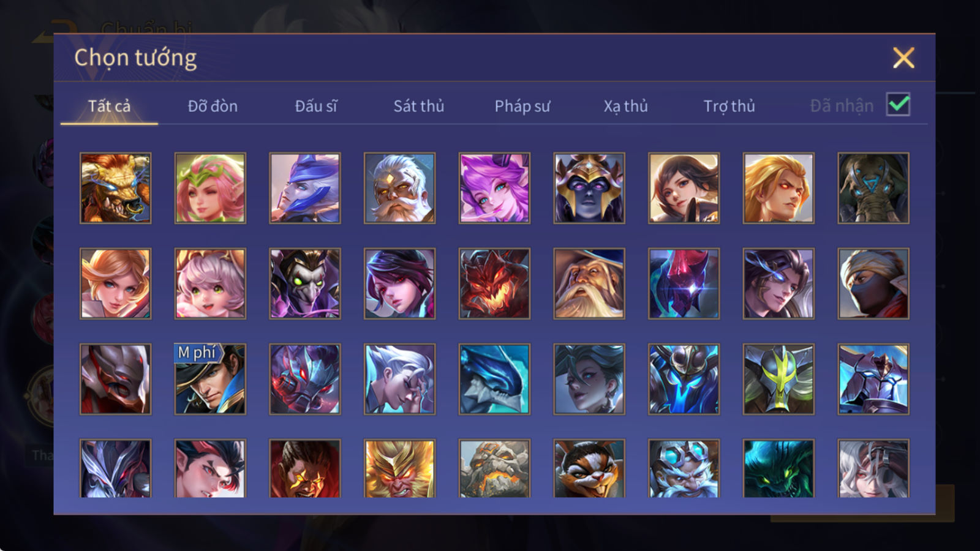Pick the golden Monkey King hero
980x551 pixels.
click(399, 468)
